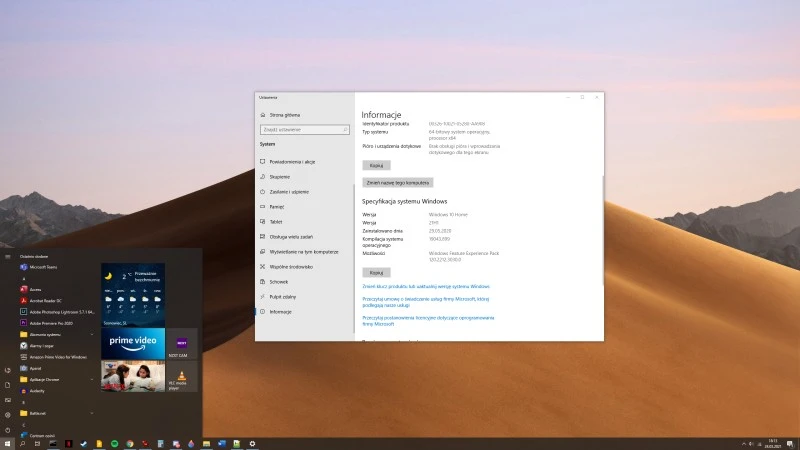Image resolution: width=800 pixels, height=450 pixels.
Task: Open Google Chrome from the taskbar
Action: pos(130,444)
